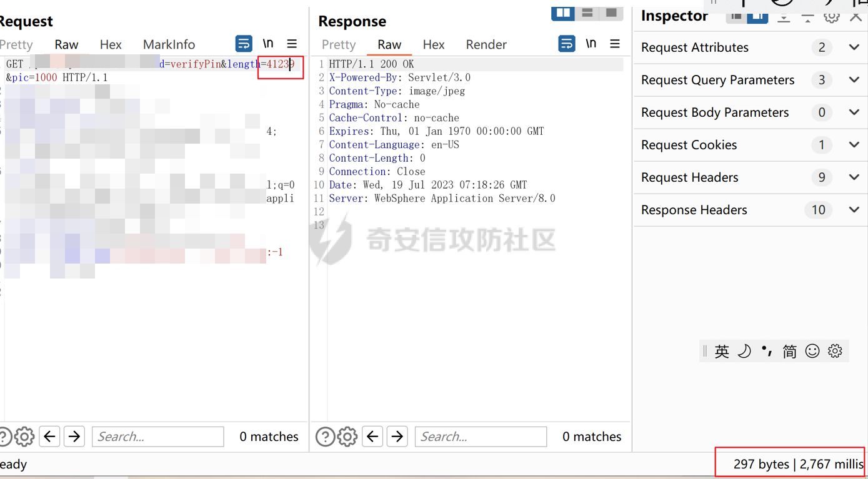
Task: Open the Response pane hamburger menu
Action: [615, 44]
